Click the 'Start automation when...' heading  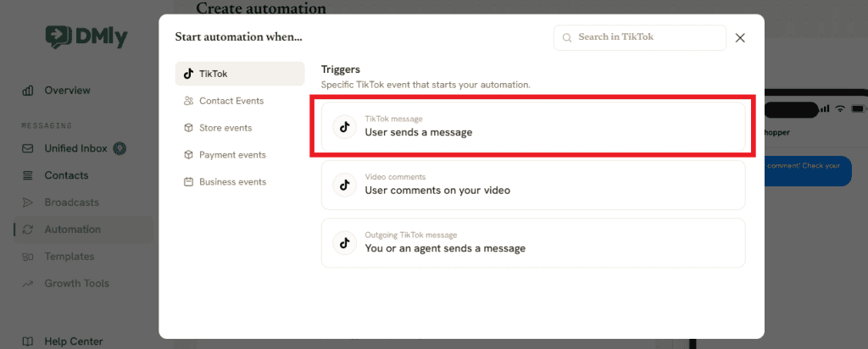point(238,37)
